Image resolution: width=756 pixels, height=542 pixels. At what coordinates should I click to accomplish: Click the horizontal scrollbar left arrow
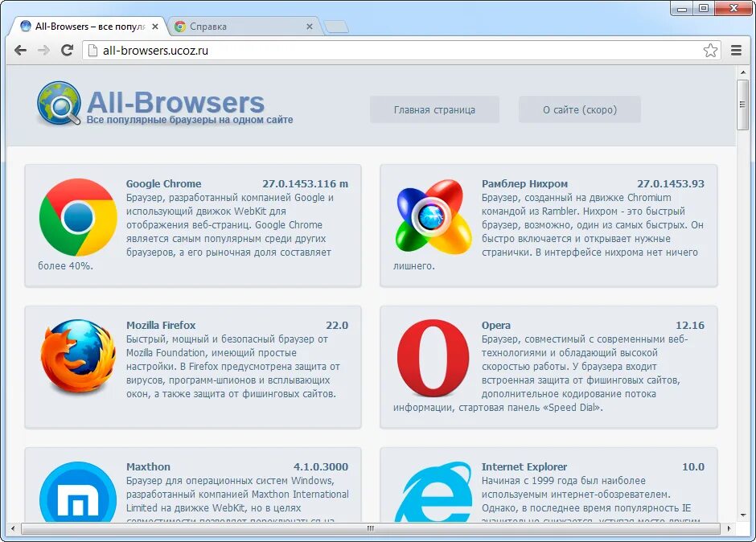[13, 528]
